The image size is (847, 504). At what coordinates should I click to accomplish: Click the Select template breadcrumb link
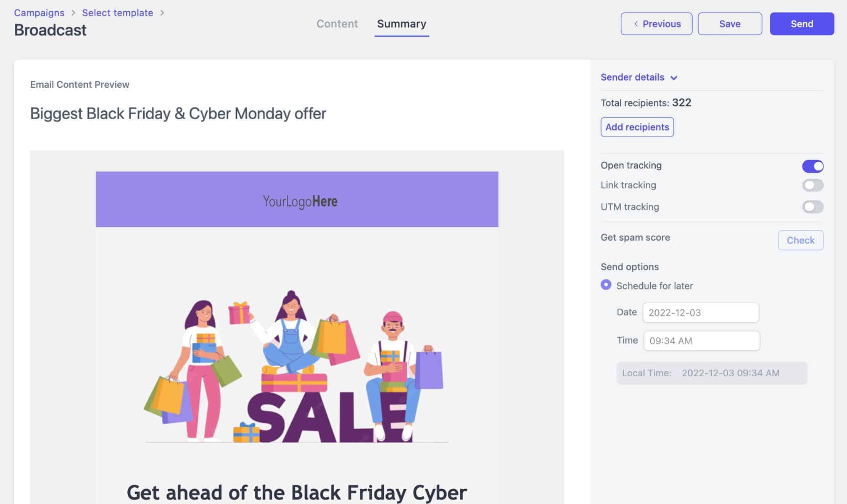point(118,11)
